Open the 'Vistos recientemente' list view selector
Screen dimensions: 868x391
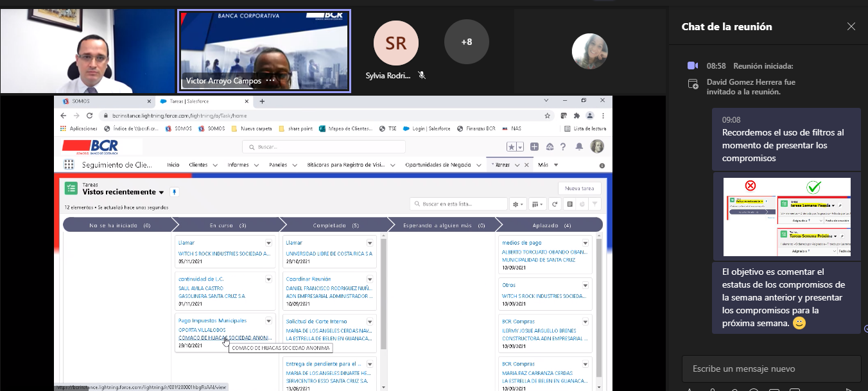(x=123, y=192)
